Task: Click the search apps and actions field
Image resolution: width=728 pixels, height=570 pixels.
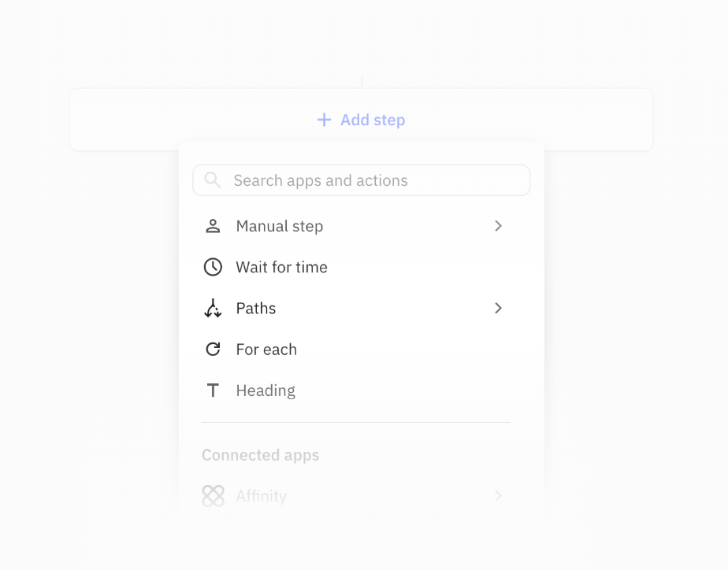Action: click(x=361, y=180)
